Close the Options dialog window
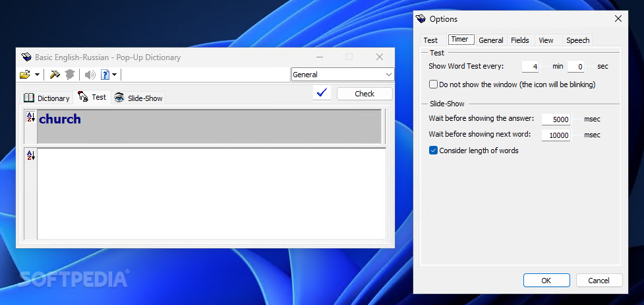The height and width of the screenshot is (305, 644). tap(618, 18)
